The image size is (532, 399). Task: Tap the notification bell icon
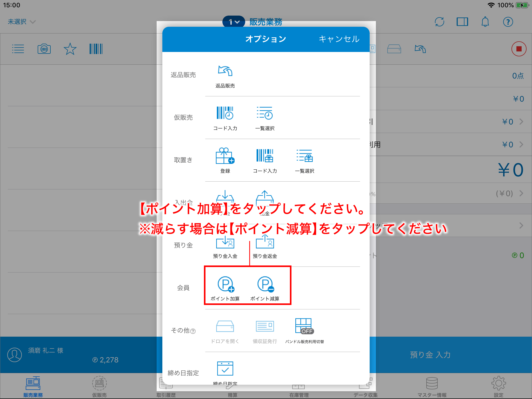[485, 22]
